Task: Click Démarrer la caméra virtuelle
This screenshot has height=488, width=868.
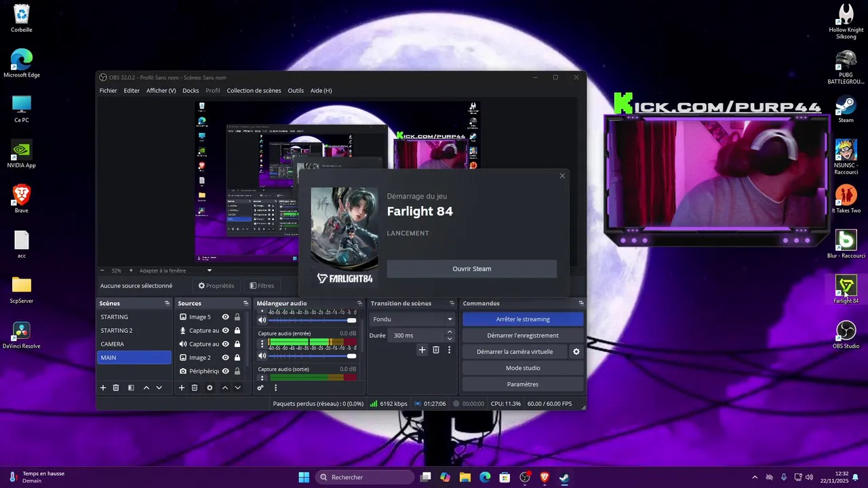Action: point(515,352)
